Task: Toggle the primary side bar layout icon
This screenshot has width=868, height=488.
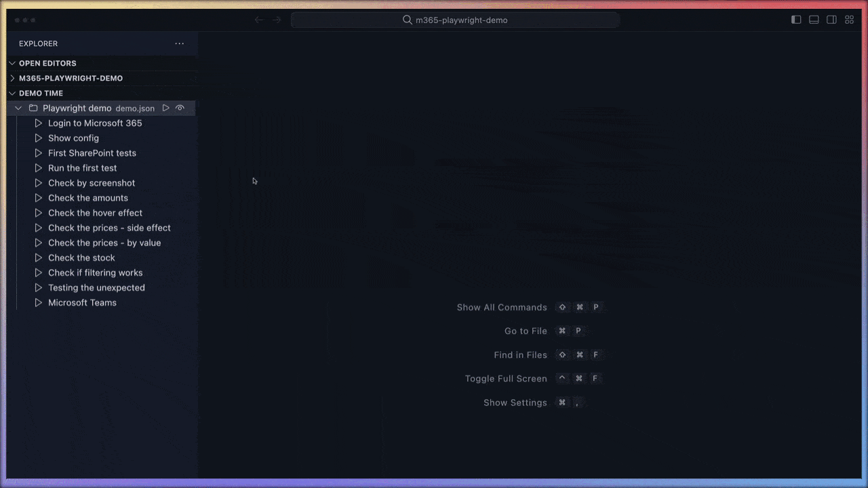Action: [x=797, y=20]
